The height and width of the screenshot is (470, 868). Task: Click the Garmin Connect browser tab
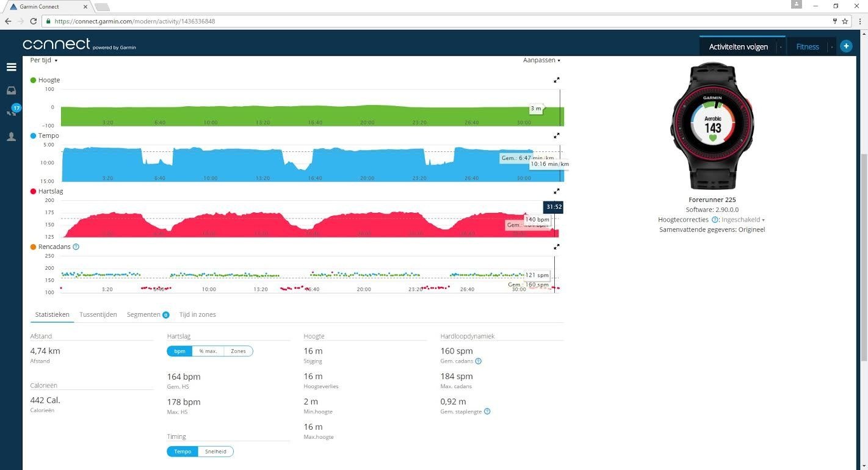(x=48, y=7)
